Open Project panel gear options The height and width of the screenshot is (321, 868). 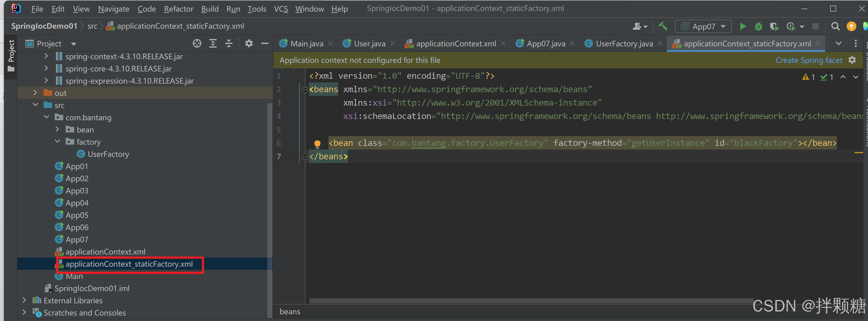[x=249, y=43]
